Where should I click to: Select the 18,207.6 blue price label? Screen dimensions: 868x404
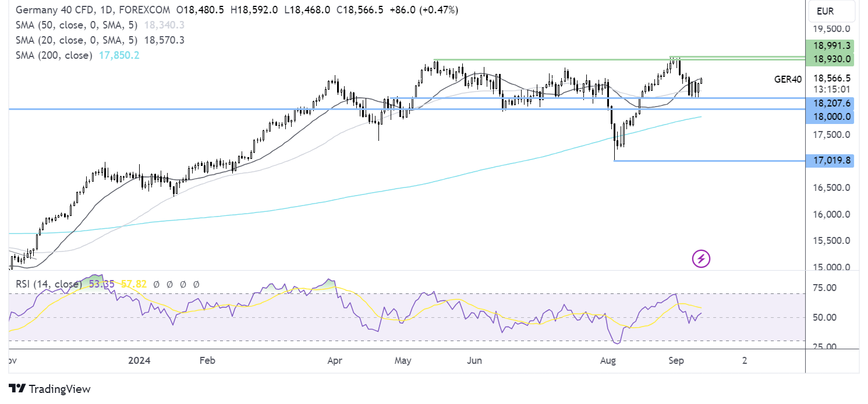pyautogui.click(x=830, y=103)
